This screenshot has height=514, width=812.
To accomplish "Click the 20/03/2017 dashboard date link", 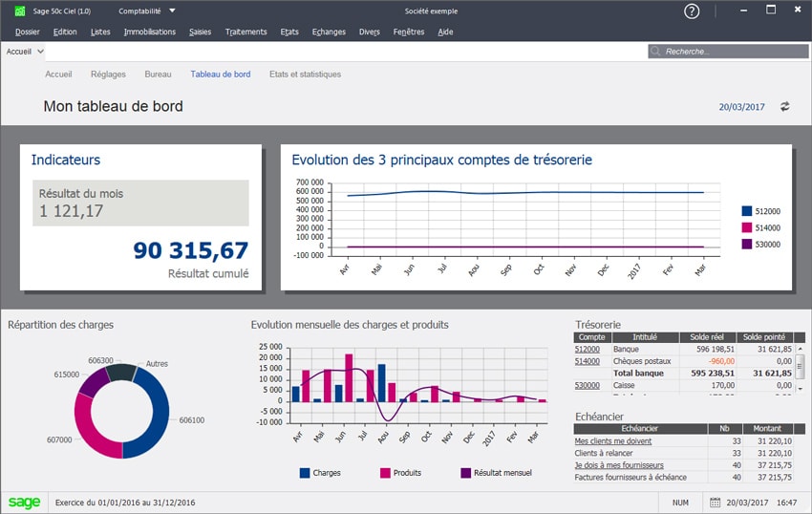I will (741, 107).
